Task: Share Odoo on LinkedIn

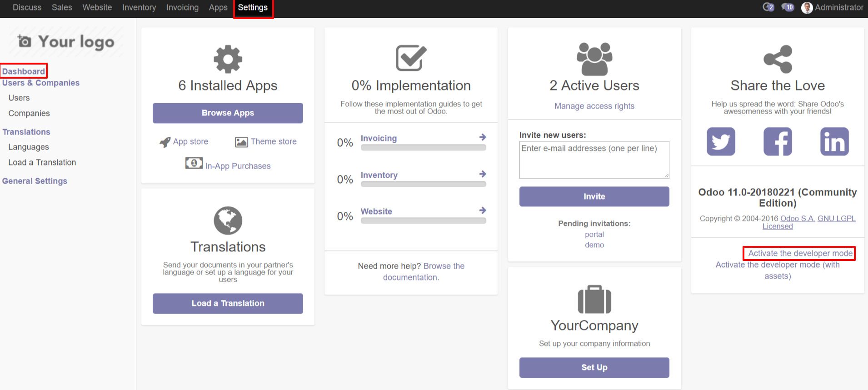Action: [834, 141]
